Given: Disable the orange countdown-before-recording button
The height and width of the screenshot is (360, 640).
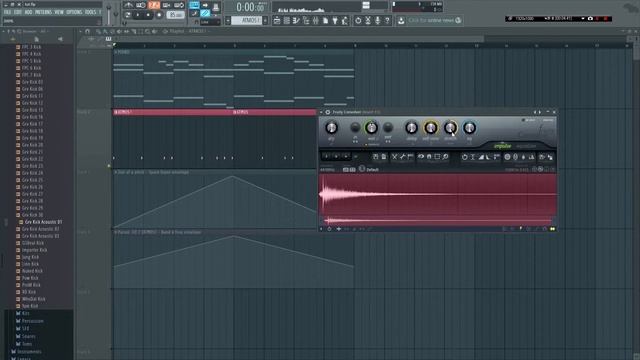Looking at the screenshot, I should click(154, 5).
